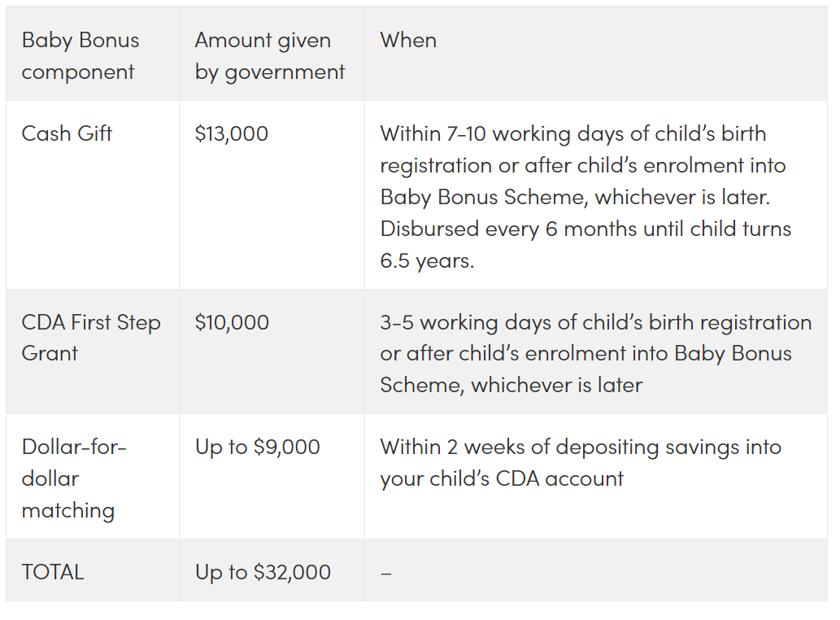The width and height of the screenshot is (840, 620).
Task: Select the 'Cash Gift' row label
Action: tap(67, 133)
